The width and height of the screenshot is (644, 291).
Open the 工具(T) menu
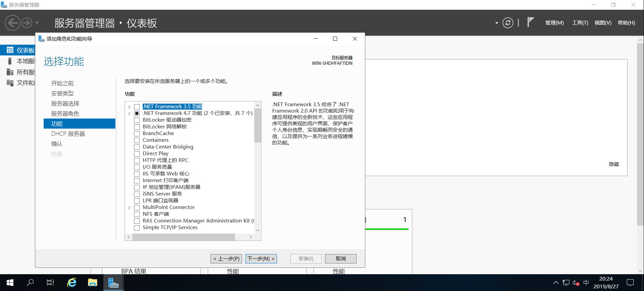[x=580, y=23]
